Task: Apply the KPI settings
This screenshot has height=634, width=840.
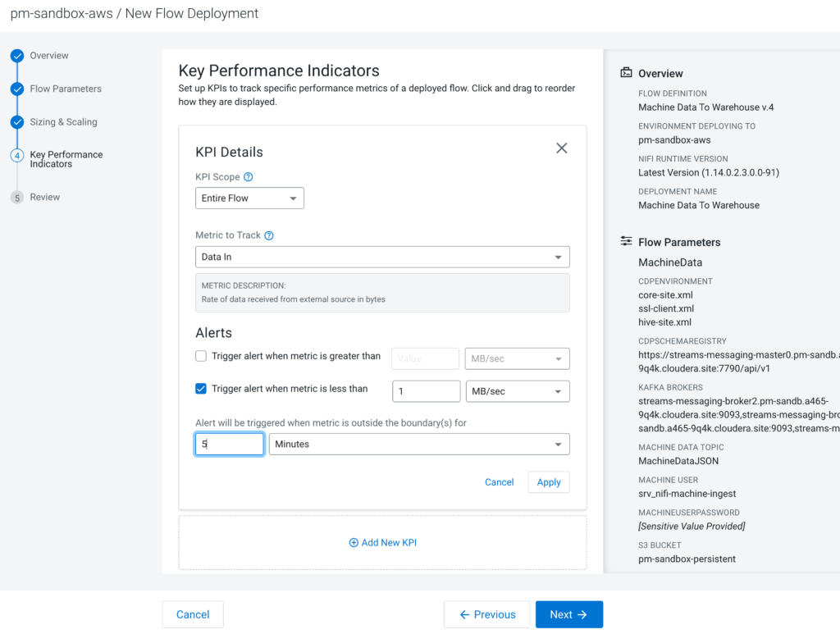Action: [549, 482]
